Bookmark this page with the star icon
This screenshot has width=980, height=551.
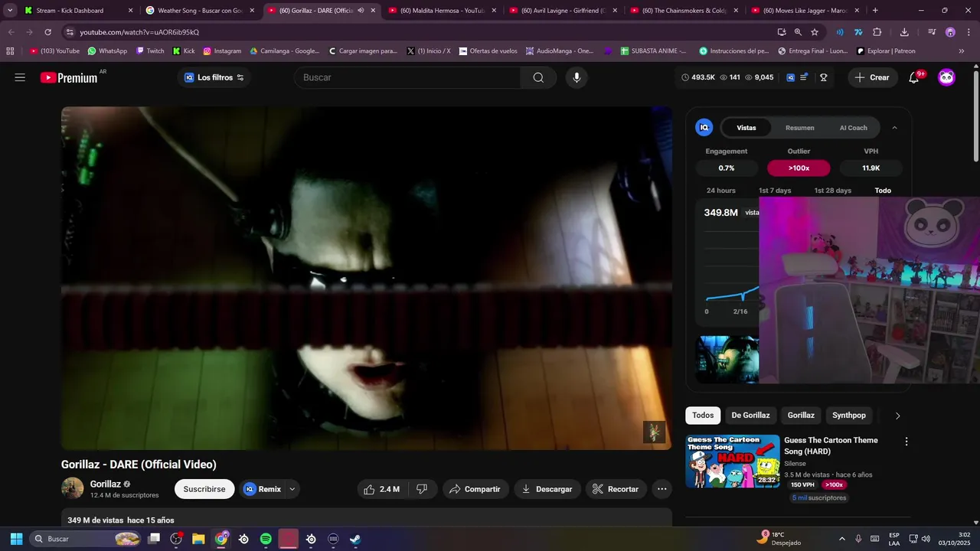(815, 32)
